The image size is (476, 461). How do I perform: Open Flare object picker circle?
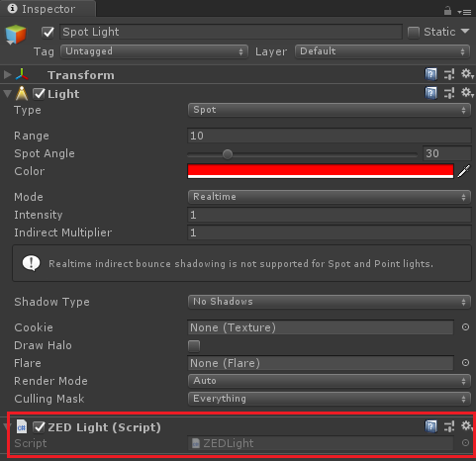click(x=465, y=363)
